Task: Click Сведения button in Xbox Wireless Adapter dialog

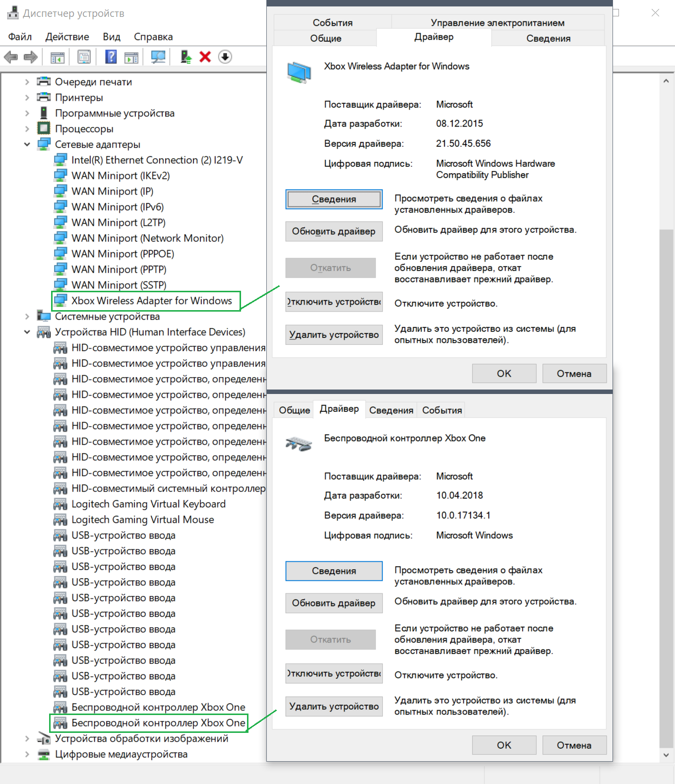Action: pos(334,199)
